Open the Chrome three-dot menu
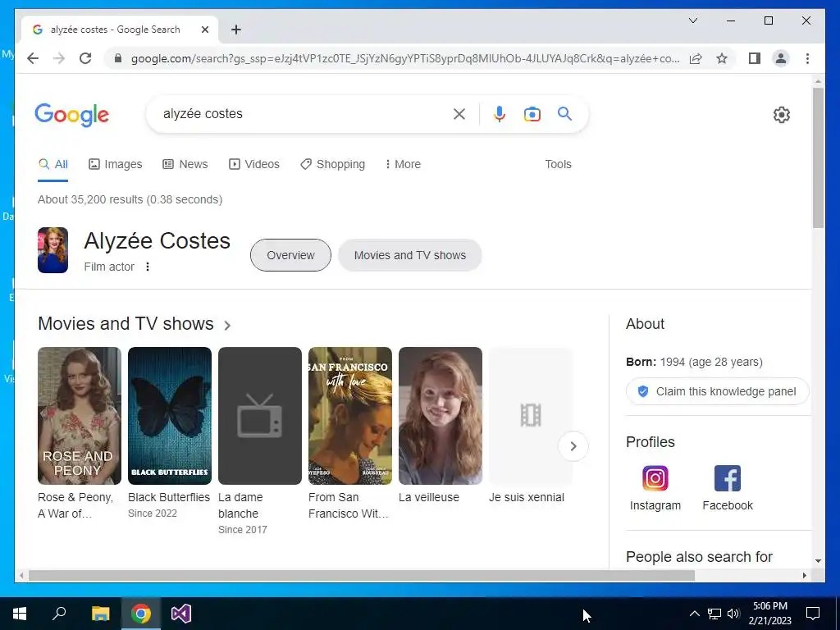Image resolution: width=840 pixels, height=630 pixels. (807, 58)
